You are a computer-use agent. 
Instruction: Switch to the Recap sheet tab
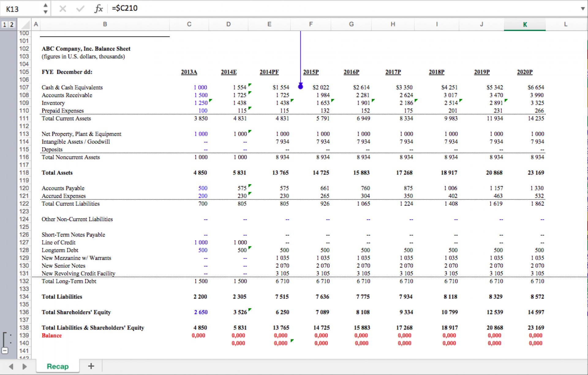(58, 366)
